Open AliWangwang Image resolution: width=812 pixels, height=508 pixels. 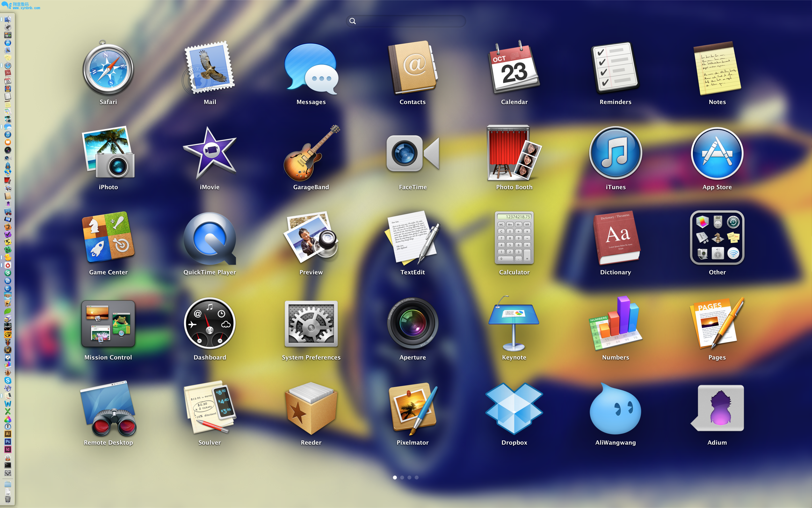coord(615,408)
